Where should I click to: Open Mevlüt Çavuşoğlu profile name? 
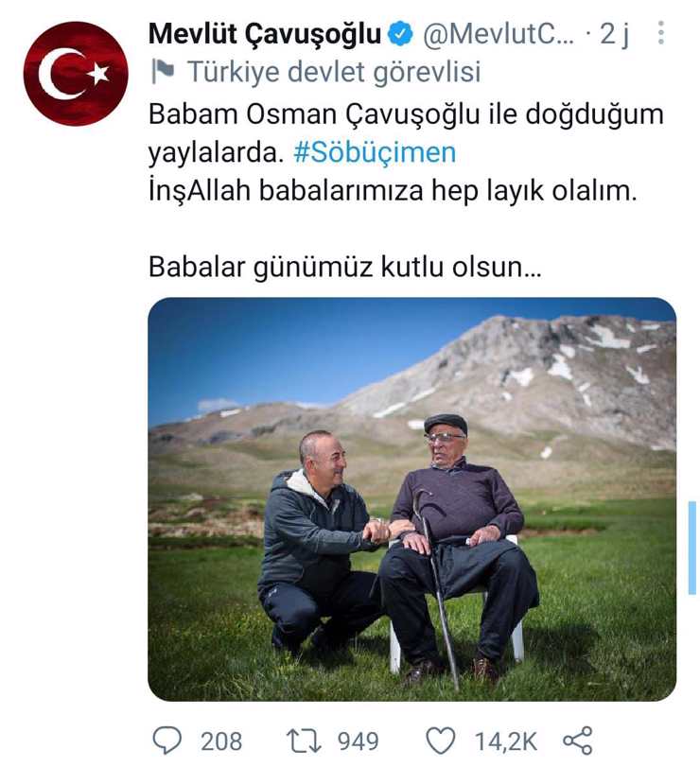click(x=265, y=34)
